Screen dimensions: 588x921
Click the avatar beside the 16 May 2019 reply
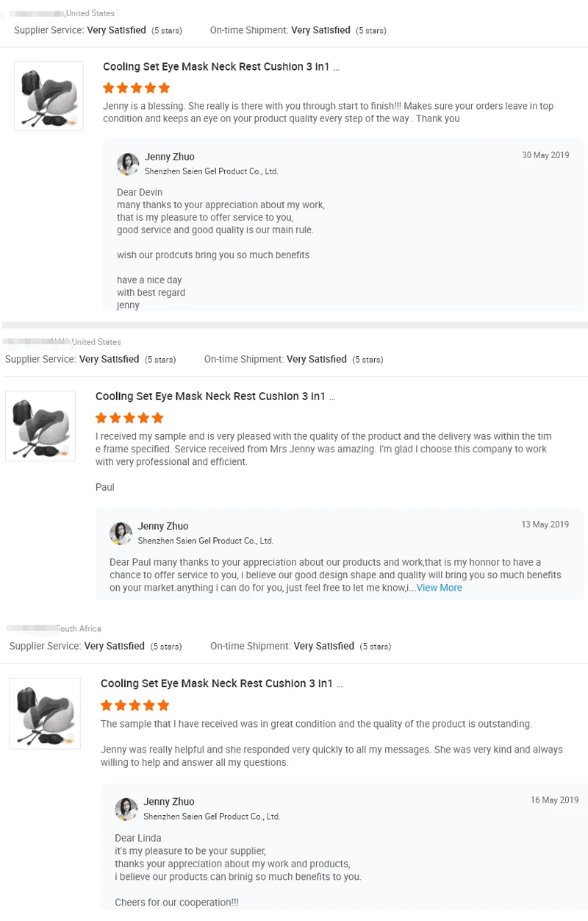[x=126, y=808]
